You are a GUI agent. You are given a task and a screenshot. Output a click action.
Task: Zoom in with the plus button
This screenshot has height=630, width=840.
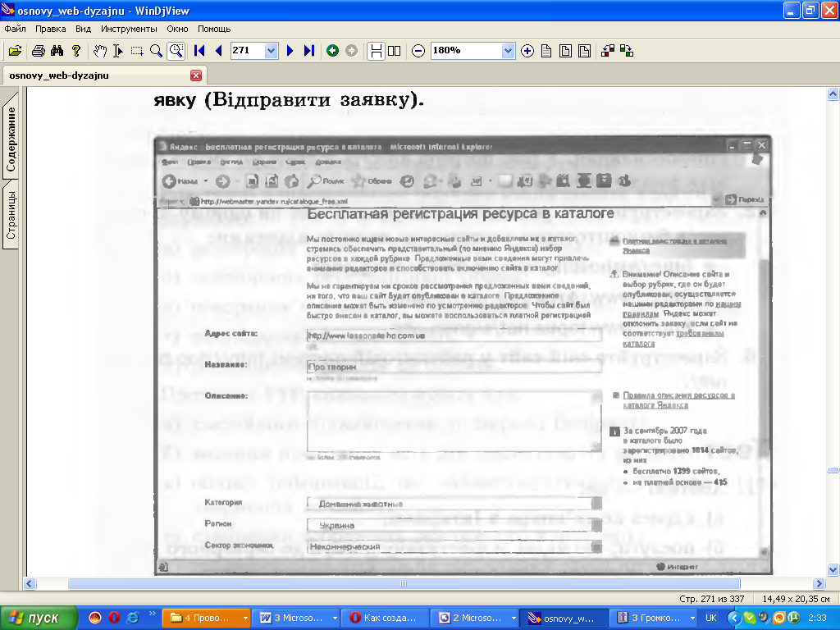pyautogui.click(x=527, y=51)
